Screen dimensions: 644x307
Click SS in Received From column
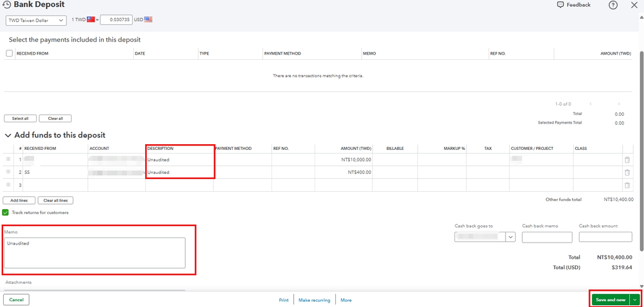point(27,172)
